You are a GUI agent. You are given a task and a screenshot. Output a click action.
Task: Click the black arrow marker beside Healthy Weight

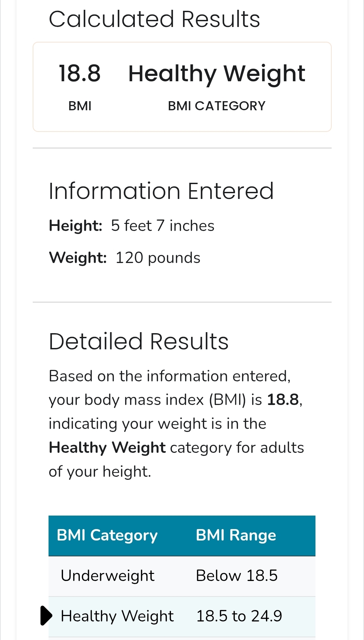pos(46,616)
